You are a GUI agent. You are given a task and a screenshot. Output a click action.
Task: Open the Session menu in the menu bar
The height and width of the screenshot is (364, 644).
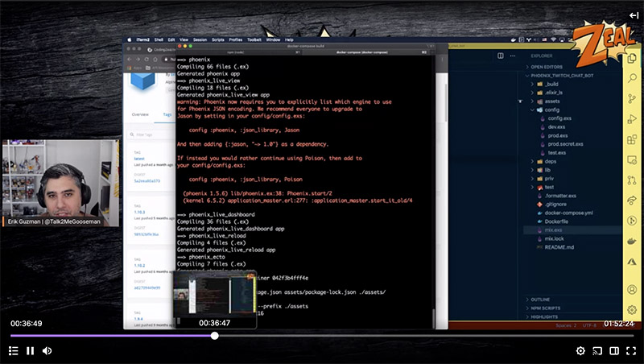point(200,39)
